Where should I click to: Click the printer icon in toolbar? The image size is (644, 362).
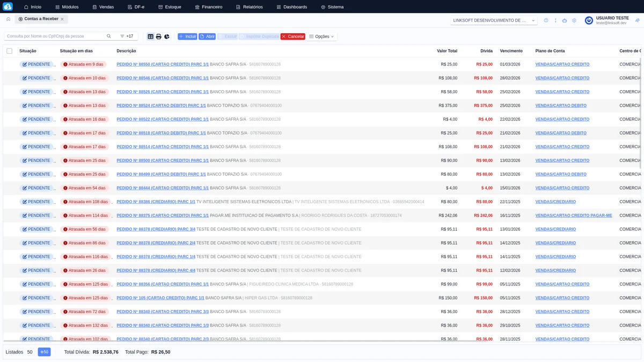(159, 36)
